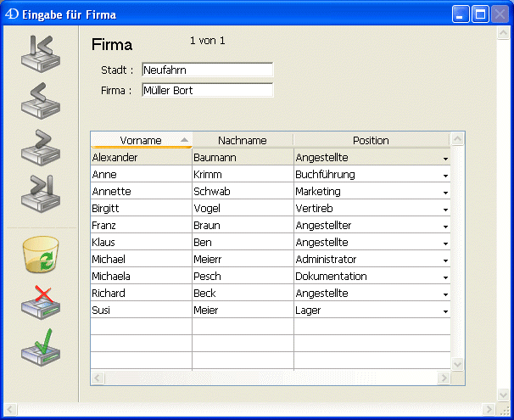The image size is (514, 420).
Task: Expand the Buchführung position dropdown
Action: (445, 176)
